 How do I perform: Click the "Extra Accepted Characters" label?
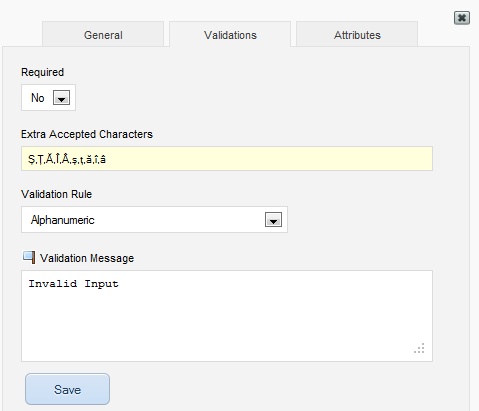(87, 134)
